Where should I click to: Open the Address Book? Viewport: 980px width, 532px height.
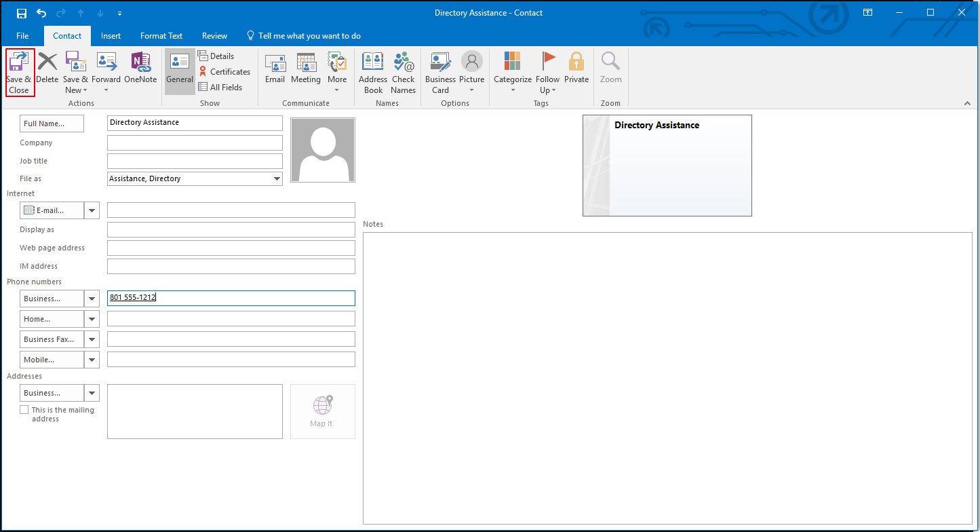(x=373, y=73)
